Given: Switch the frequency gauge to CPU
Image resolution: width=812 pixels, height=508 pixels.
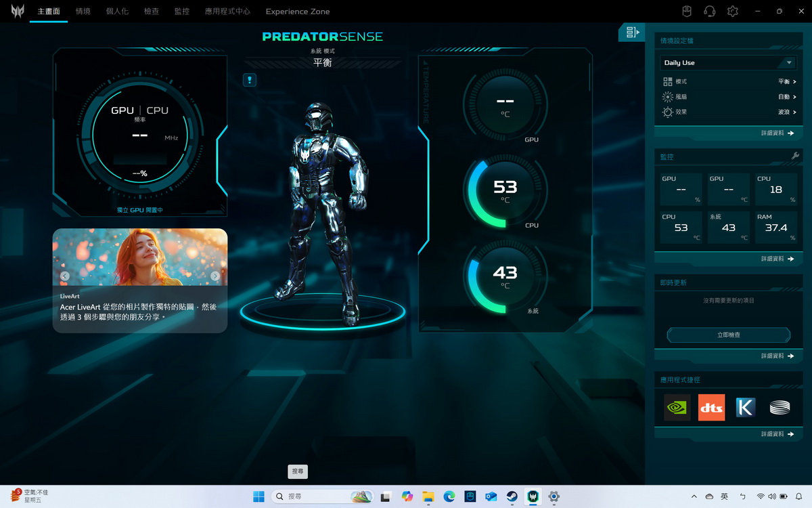Looking at the screenshot, I should coord(158,110).
